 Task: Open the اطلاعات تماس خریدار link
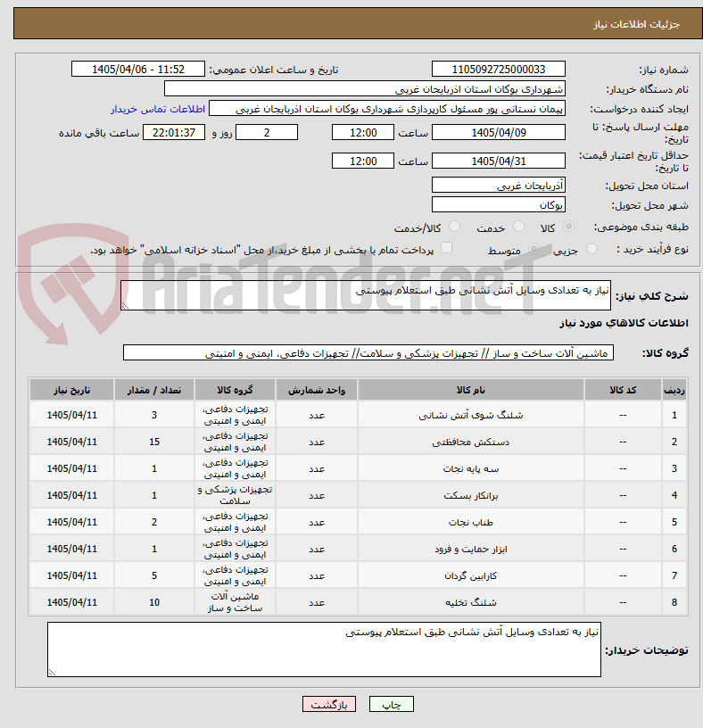coord(158,109)
